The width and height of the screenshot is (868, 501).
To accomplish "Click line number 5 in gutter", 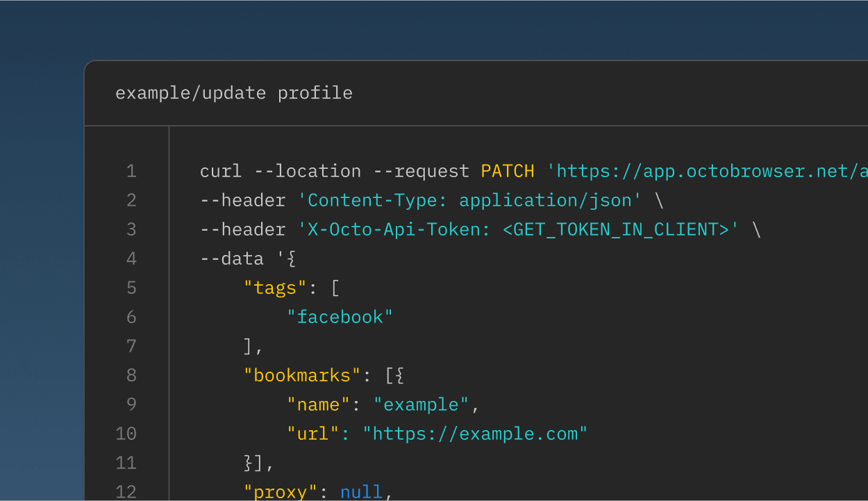I will pos(131,288).
